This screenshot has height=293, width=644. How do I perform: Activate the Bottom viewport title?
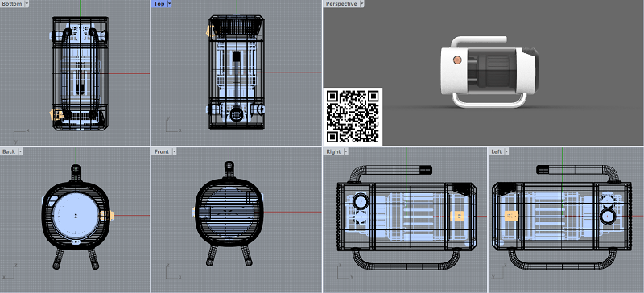pyautogui.click(x=12, y=4)
